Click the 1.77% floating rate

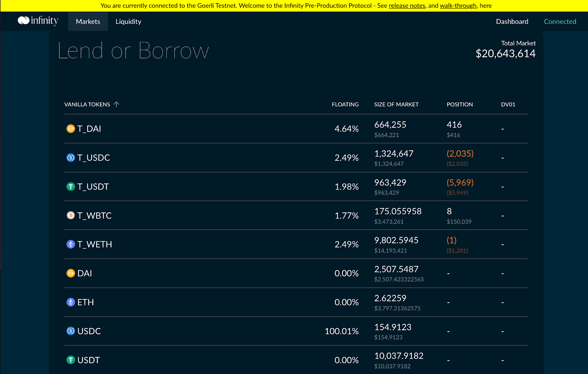[x=347, y=216]
